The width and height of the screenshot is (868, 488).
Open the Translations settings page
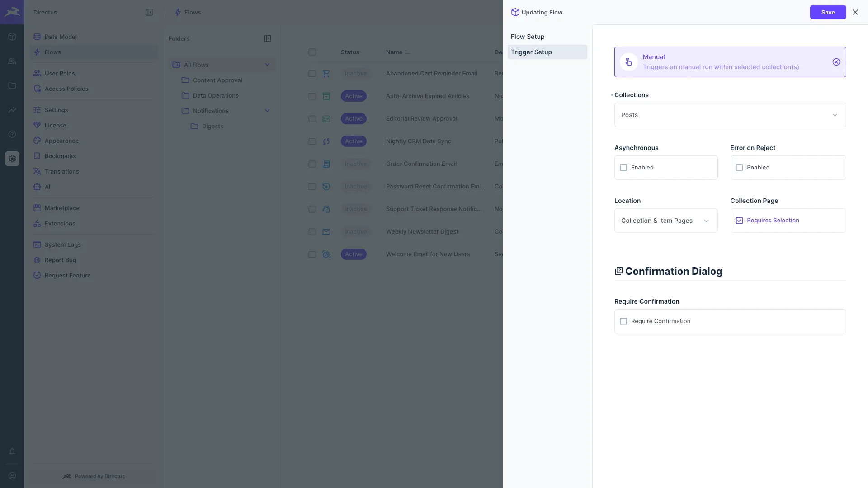click(94, 171)
